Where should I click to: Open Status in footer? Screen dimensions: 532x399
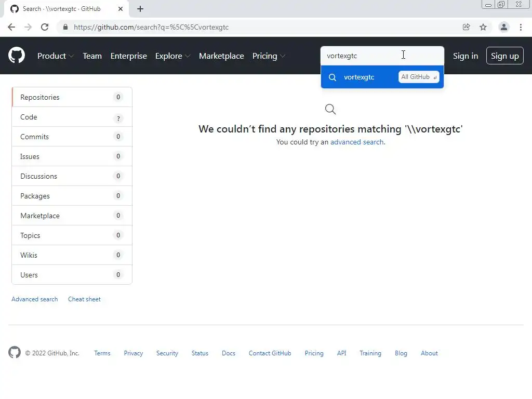coord(200,353)
